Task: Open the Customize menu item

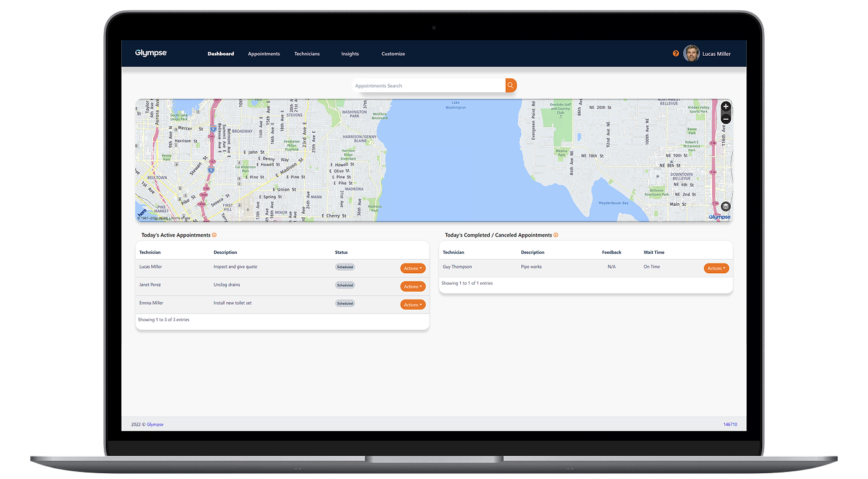Action: 393,54
